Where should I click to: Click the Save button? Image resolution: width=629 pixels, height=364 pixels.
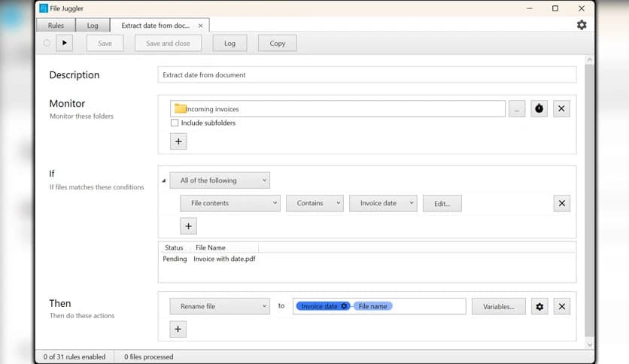click(105, 43)
